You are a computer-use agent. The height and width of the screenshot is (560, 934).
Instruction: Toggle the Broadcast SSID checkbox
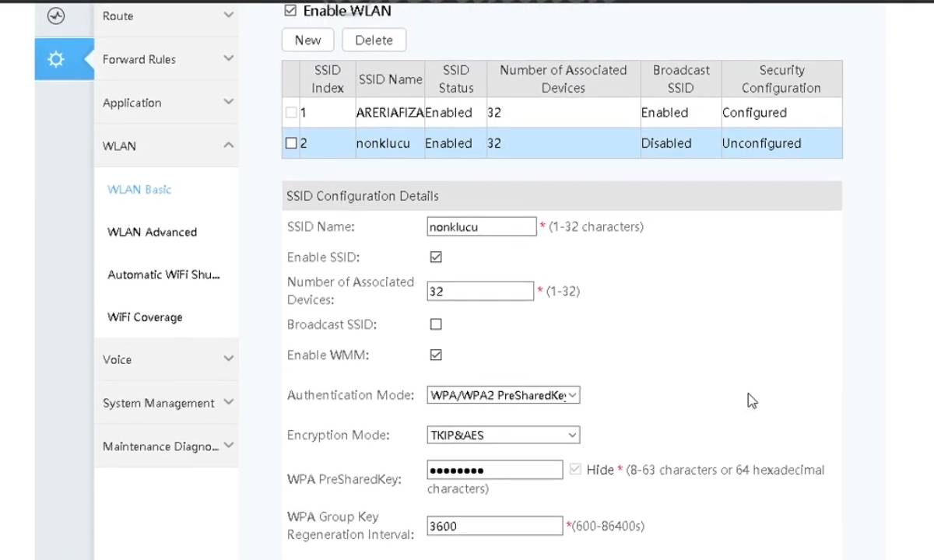[436, 324]
